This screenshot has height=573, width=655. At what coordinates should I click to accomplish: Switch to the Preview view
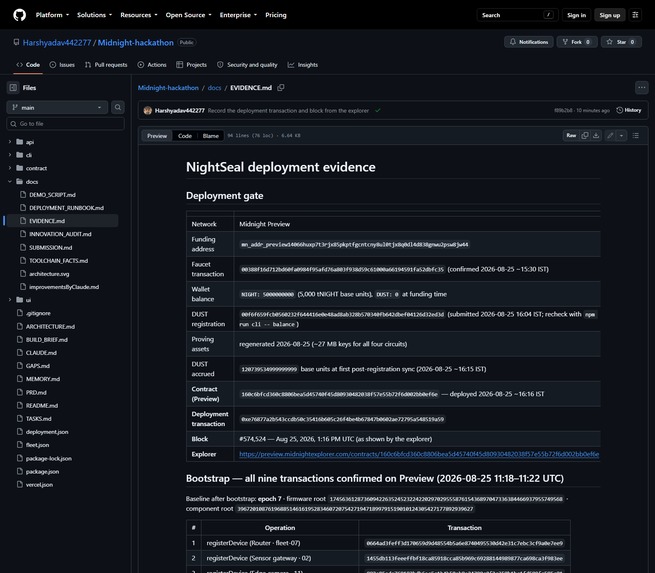click(157, 136)
